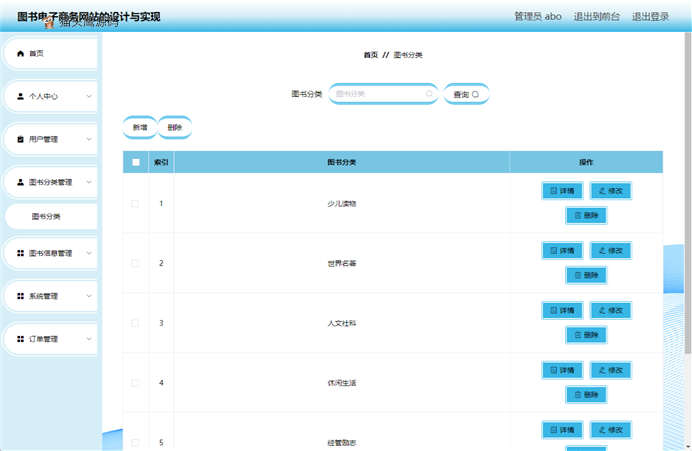The image size is (692, 451).
Task: Click 首页 in the breadcrumb
Action: [371, 55]
